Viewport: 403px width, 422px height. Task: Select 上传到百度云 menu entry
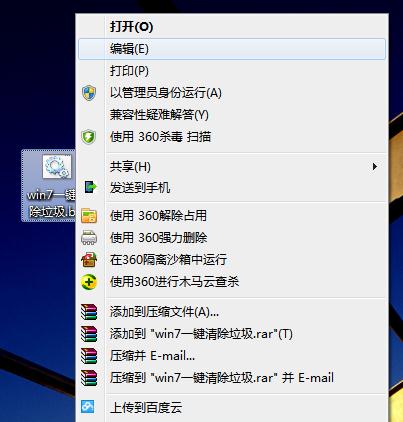pyautogui.click(x=232, y=407)
